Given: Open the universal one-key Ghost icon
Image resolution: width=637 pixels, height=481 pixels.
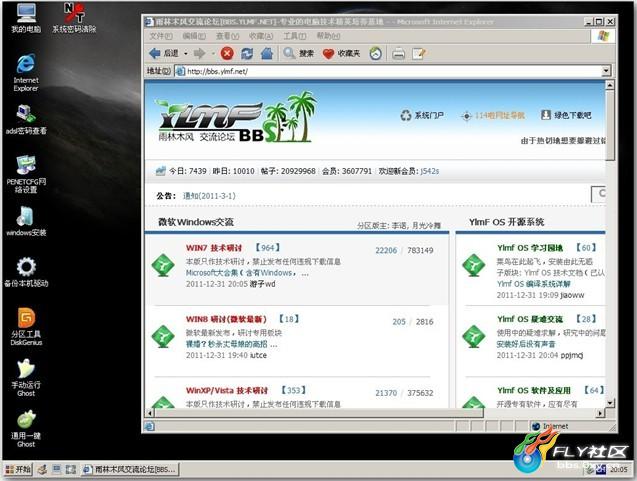Looking at the screenshot, I should pyautogui.click(x=26, y=429).
